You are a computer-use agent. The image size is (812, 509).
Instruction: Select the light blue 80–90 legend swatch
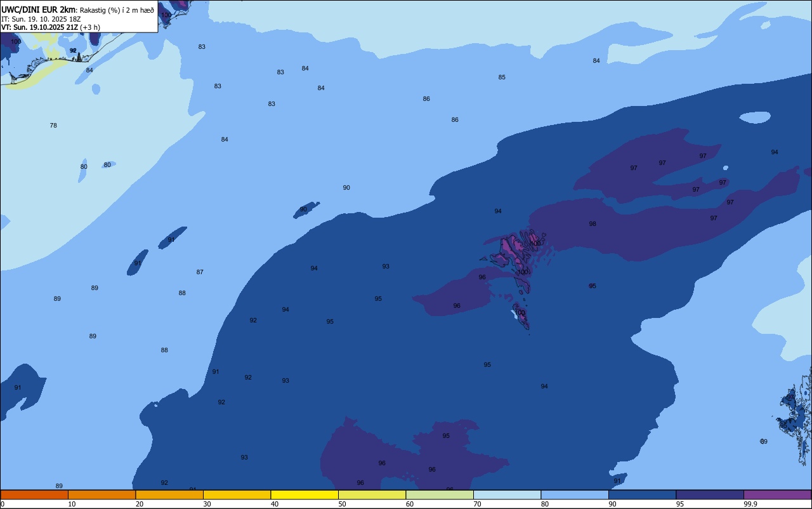pyautogui.click(x=575, y=494)
